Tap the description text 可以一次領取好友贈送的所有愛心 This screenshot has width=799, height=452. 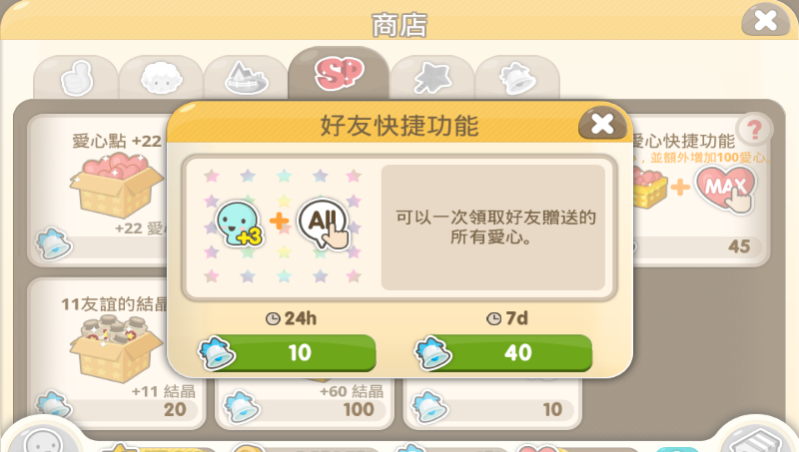click(495, 227)
